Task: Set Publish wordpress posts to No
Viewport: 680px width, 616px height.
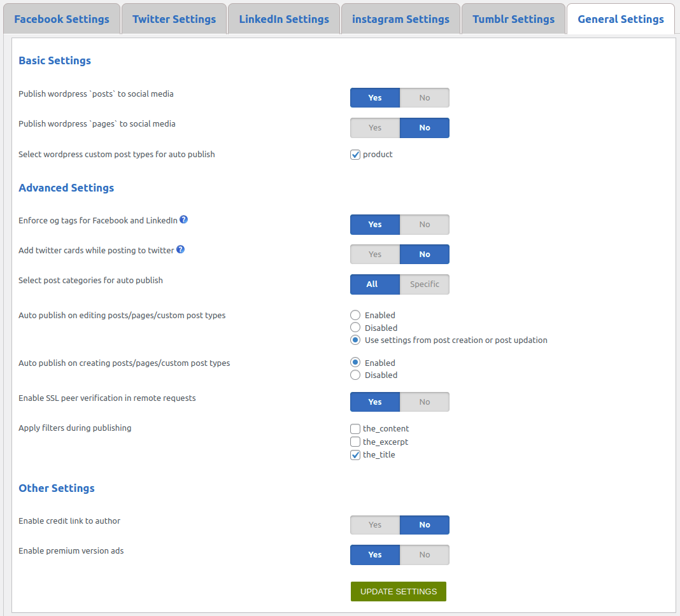Action: [425, 98]
